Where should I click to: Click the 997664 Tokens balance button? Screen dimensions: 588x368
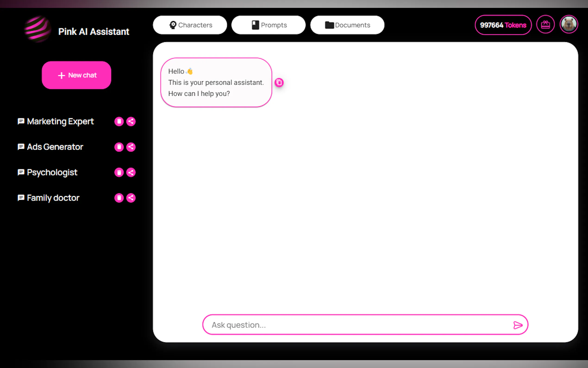(x=503, y=25)
